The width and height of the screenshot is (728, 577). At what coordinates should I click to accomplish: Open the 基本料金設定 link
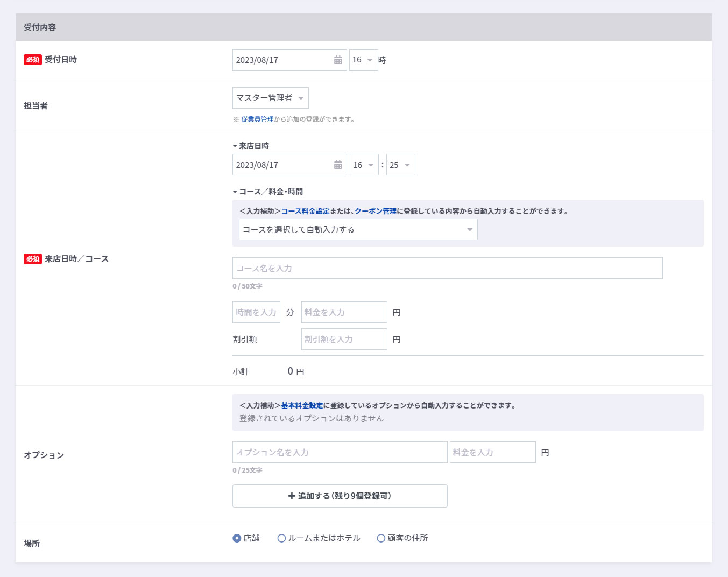point(302,406)
